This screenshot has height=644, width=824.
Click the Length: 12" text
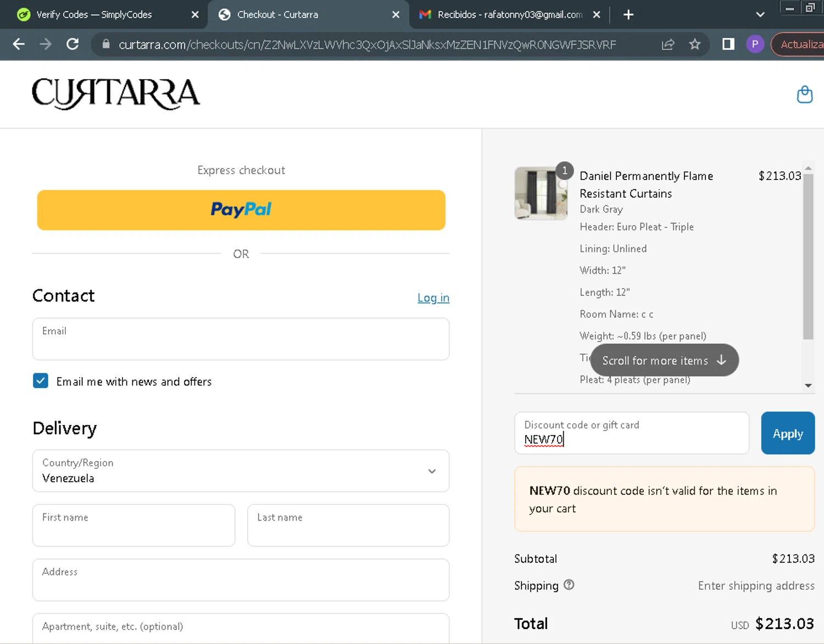click(604, 292)
